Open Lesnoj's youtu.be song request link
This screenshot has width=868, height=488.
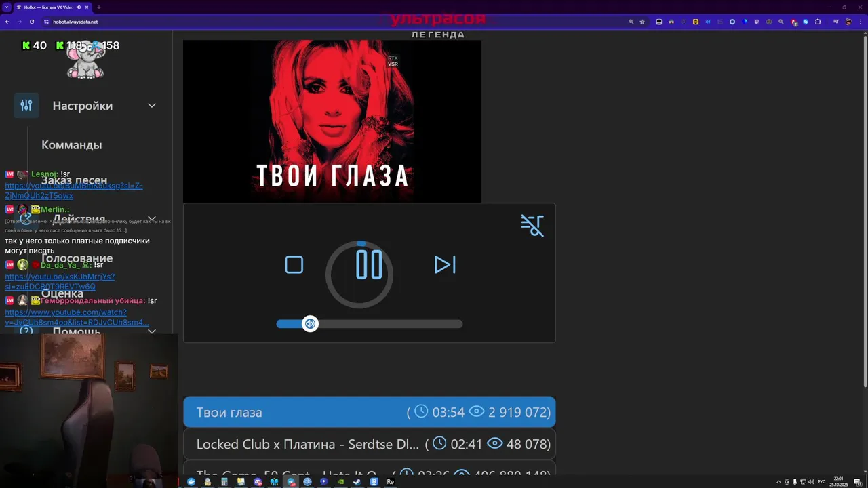tap(74, 190)
